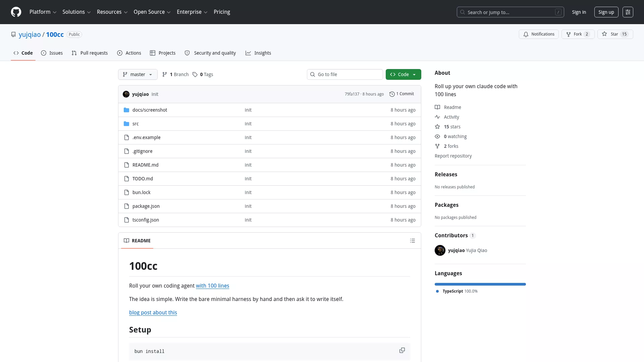Click the star icon next to 15 stars
Viewport: 644px width, 362px height.
437,127
